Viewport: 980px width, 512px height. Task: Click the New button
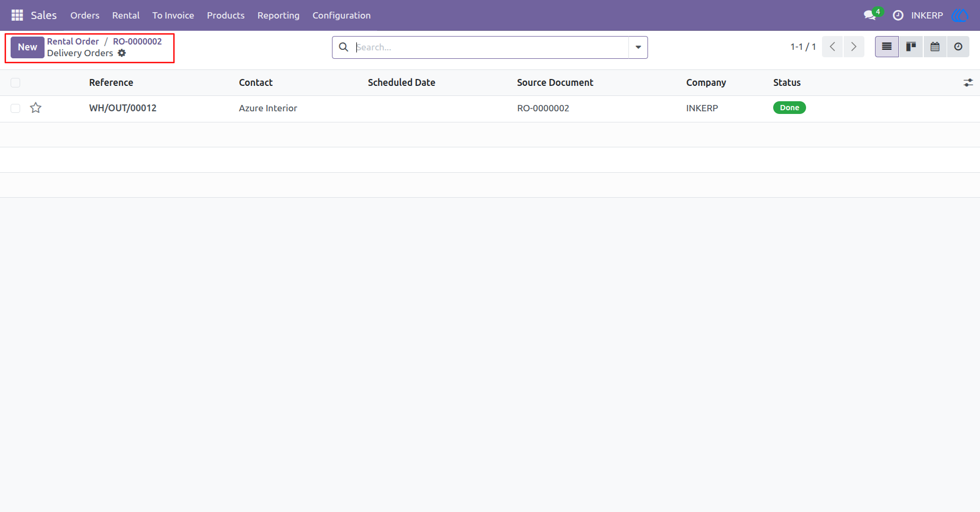28,47
